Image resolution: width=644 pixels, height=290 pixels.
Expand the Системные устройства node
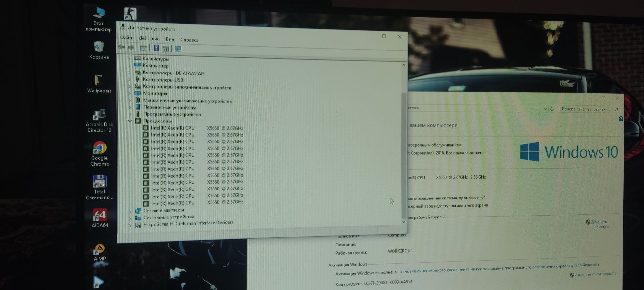[x=130, y=218]
